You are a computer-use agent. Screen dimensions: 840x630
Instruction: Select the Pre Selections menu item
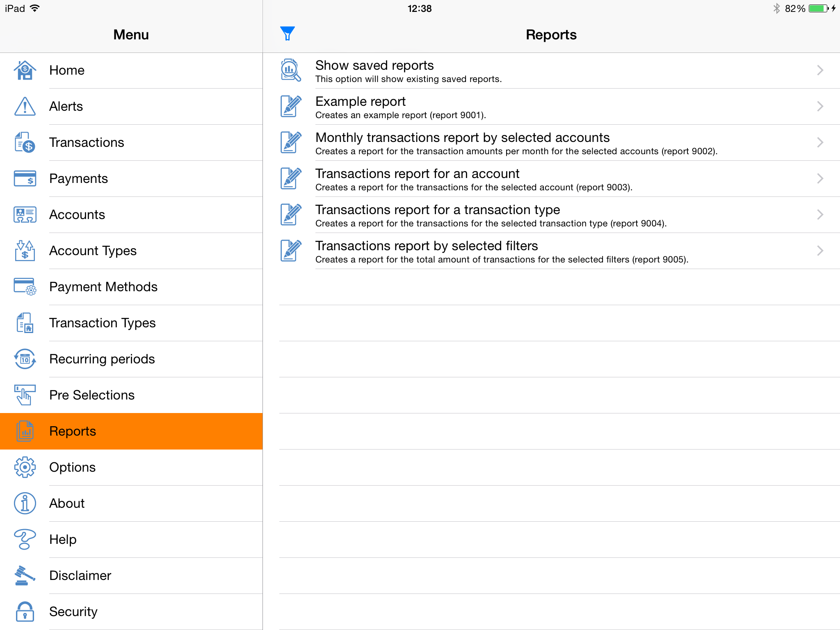point(131,395)
